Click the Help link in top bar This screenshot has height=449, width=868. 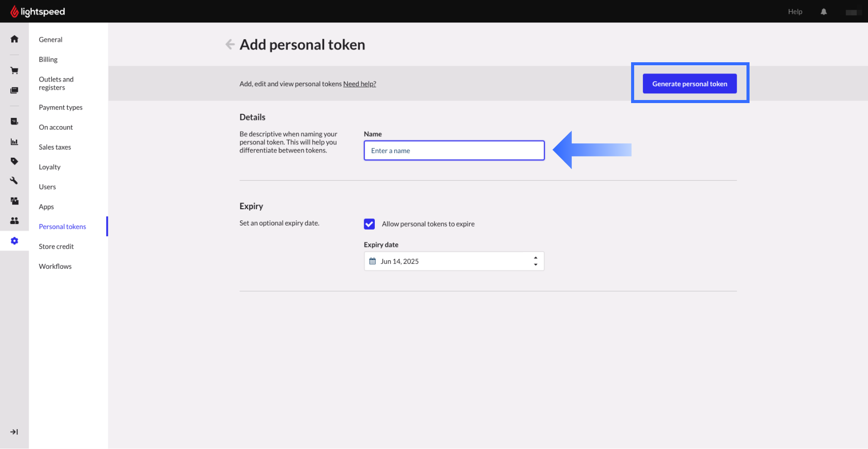(x=795, y=12)
